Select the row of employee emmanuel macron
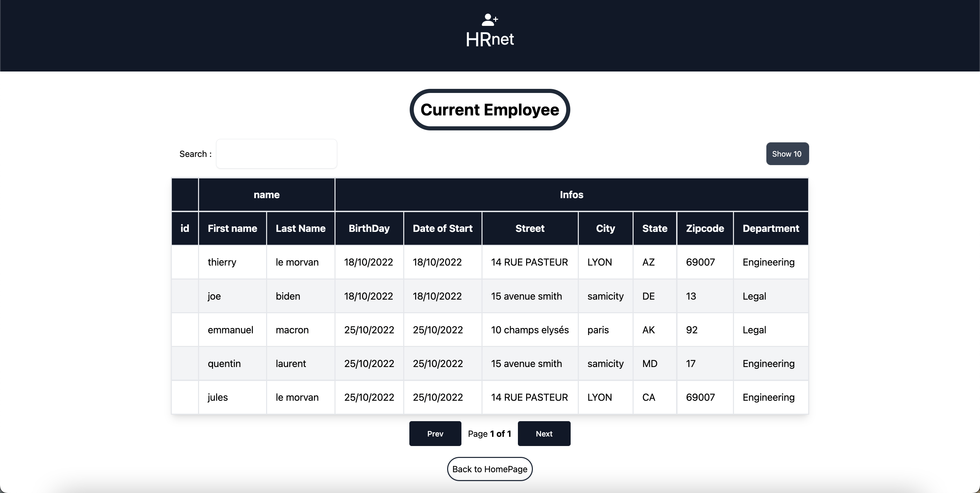 tap(490, 330)
